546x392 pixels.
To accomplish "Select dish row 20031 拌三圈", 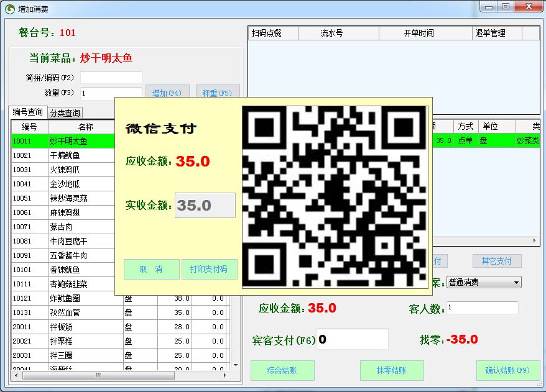I will click(121, 355).
